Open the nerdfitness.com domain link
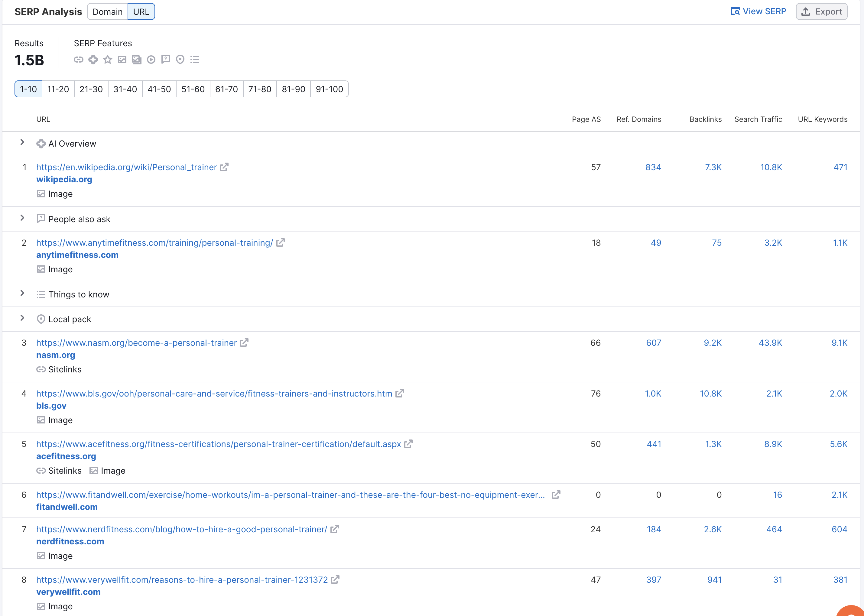 point(70,541)
